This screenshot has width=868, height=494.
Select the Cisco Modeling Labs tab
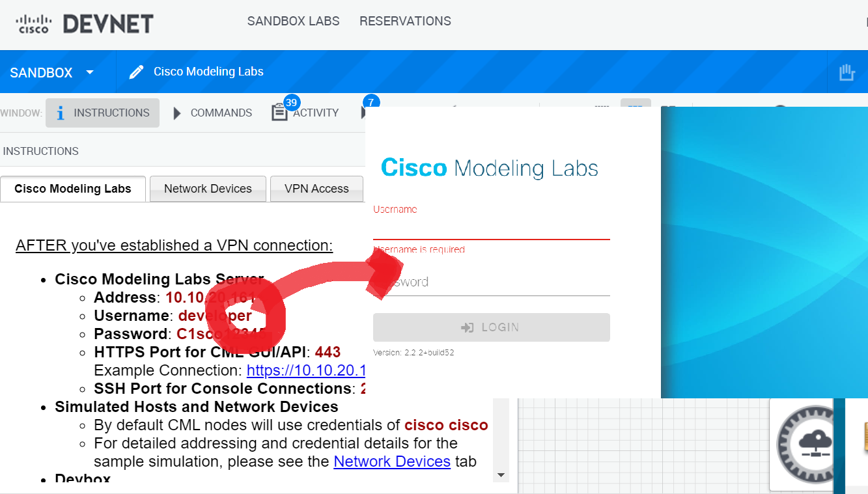pos(73,189)
